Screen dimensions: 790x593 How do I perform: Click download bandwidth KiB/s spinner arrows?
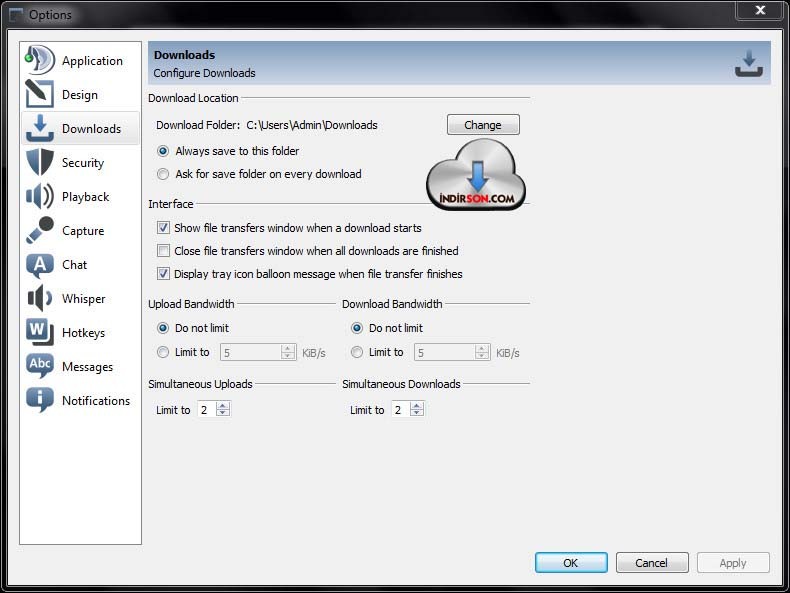[x=482, y=352]
